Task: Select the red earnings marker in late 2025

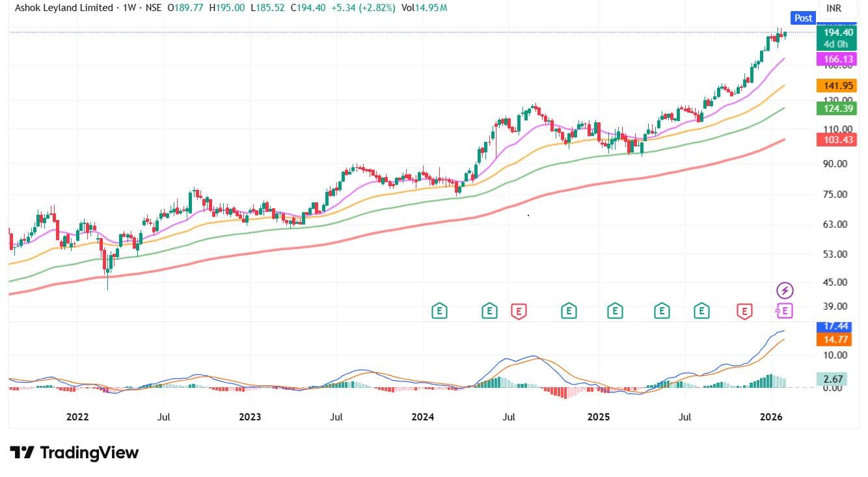Action: (744, 311)
